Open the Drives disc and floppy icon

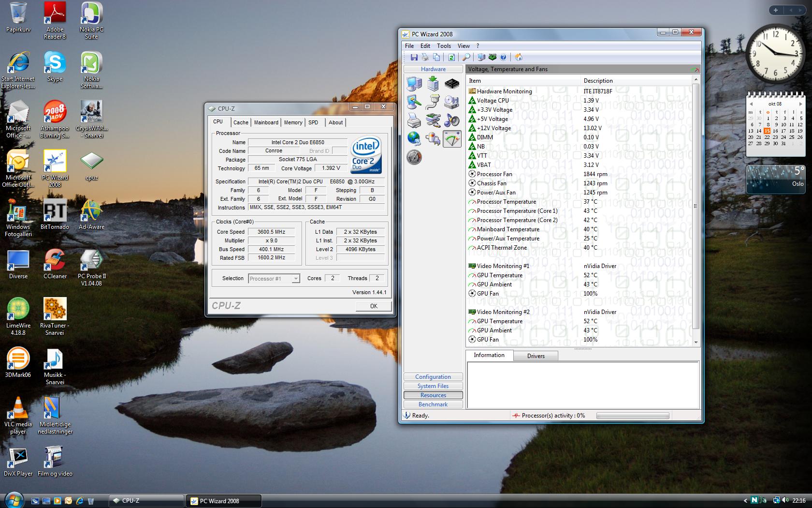[x=451, y=102]
